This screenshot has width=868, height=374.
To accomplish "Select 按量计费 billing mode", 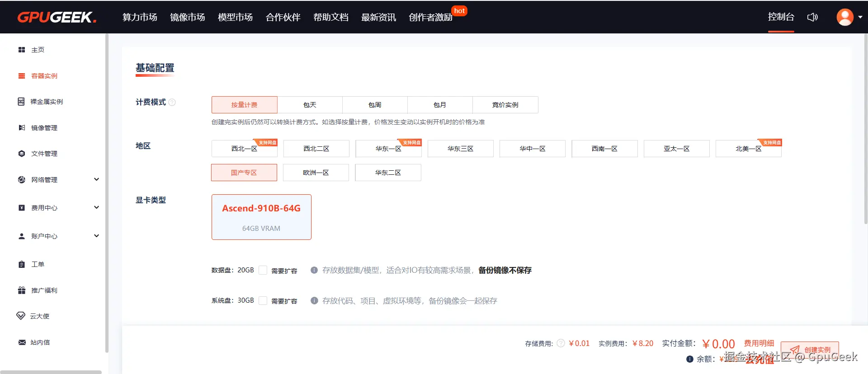I will tap(245, 105).
